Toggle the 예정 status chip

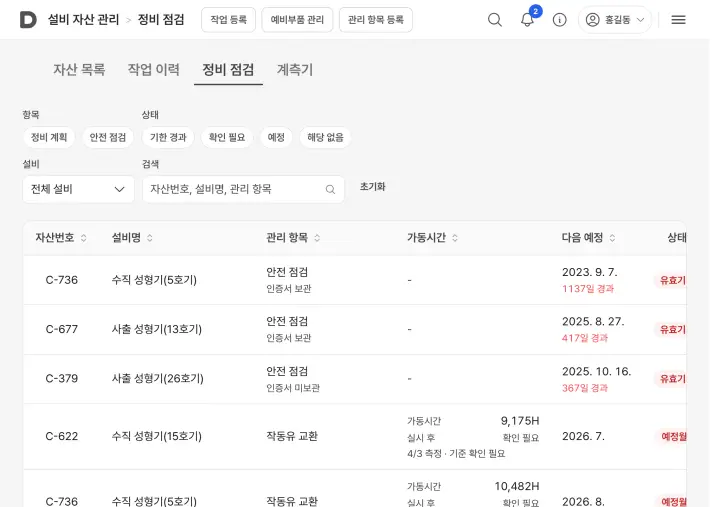276,137
